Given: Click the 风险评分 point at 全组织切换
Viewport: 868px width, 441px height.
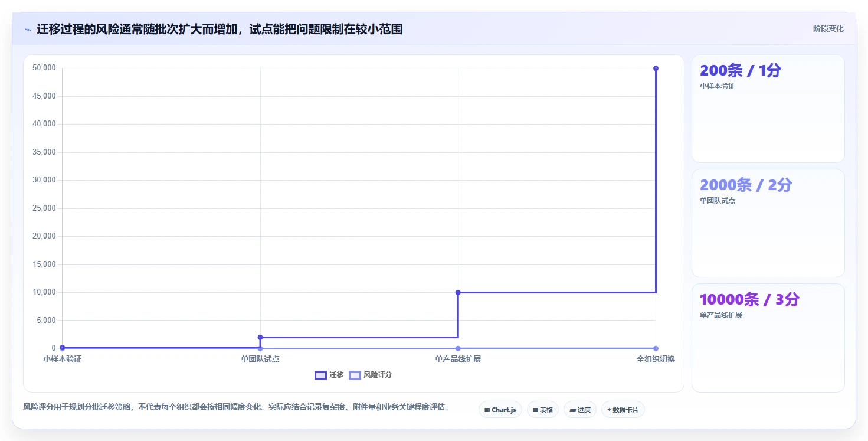Looking at the screenshot, I should (x=656, y=348).
